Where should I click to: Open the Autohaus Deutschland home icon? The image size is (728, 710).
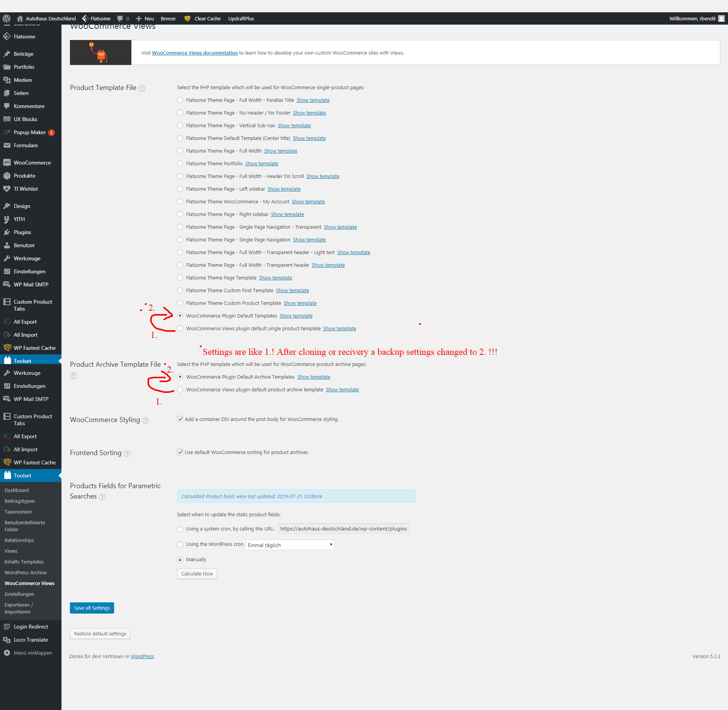tap(20, 18)
